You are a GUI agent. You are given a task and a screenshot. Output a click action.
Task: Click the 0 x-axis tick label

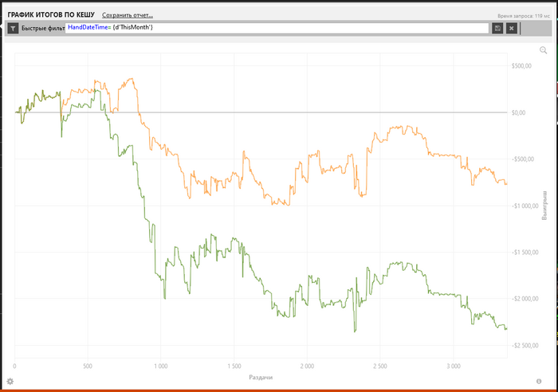pyautogui.click(x=14, y=366)
